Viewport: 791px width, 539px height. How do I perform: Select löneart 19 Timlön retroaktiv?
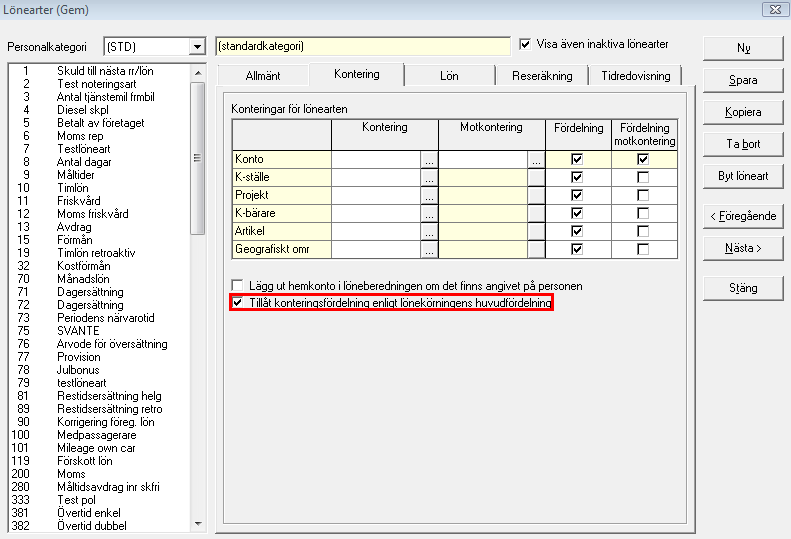[x=100, y=253]
